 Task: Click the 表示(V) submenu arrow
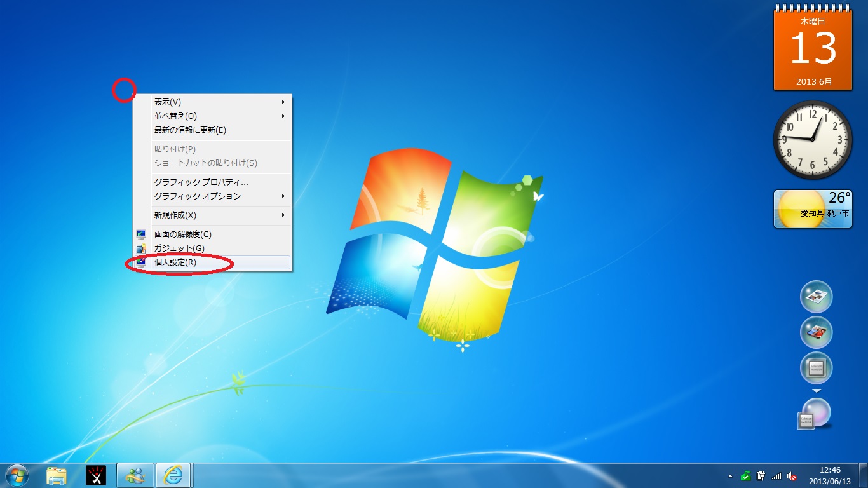(283, 102)
